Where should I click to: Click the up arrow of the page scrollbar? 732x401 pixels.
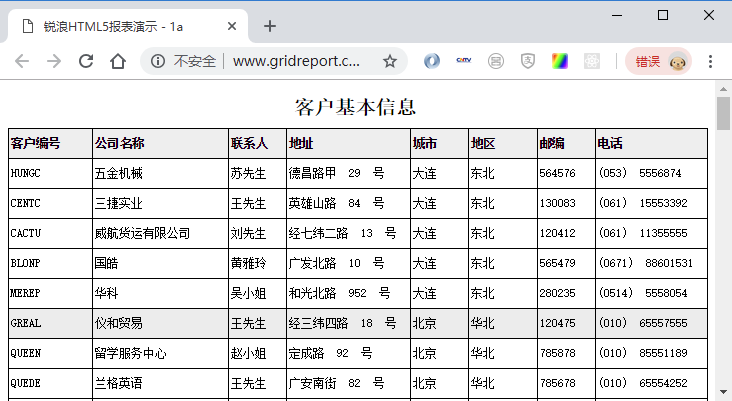(x=723, y=89)
